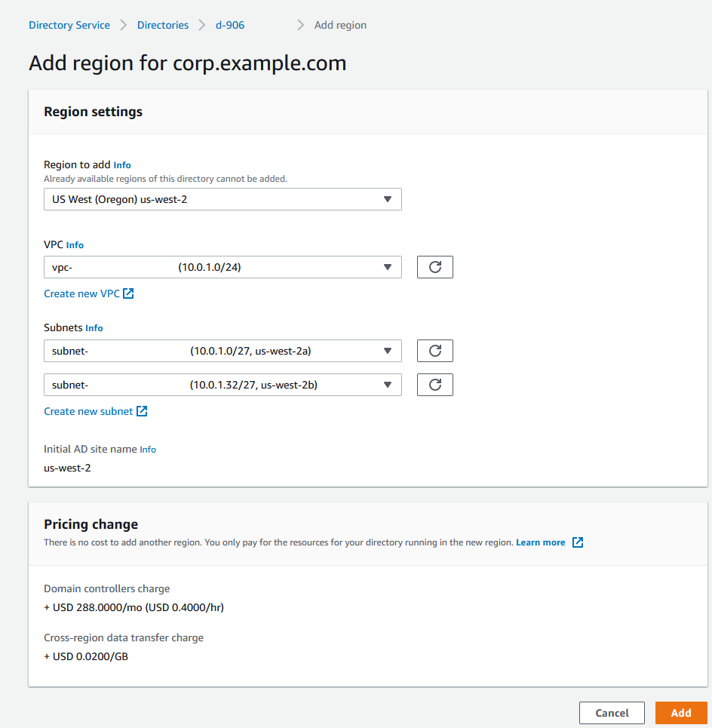Click the Domain controllers charge label
Screen dimensions: 712x728
tap(107, 588)
